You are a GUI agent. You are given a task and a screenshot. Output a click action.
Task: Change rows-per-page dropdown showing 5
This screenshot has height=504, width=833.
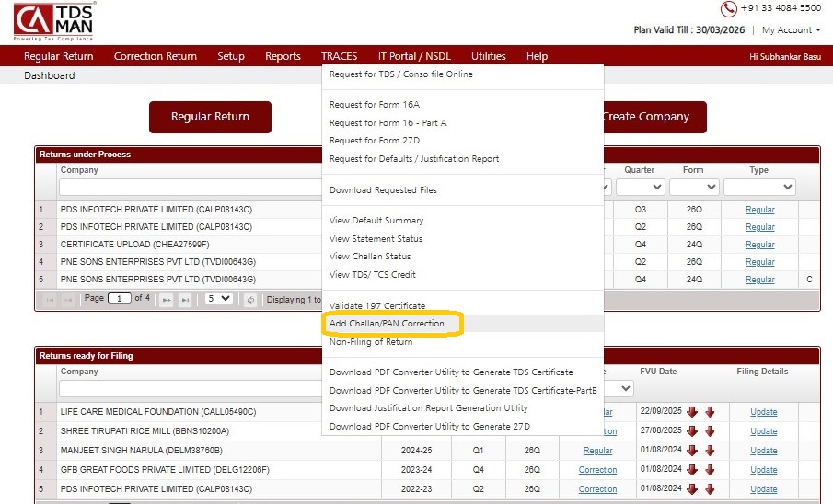click(x=218, y=300)
